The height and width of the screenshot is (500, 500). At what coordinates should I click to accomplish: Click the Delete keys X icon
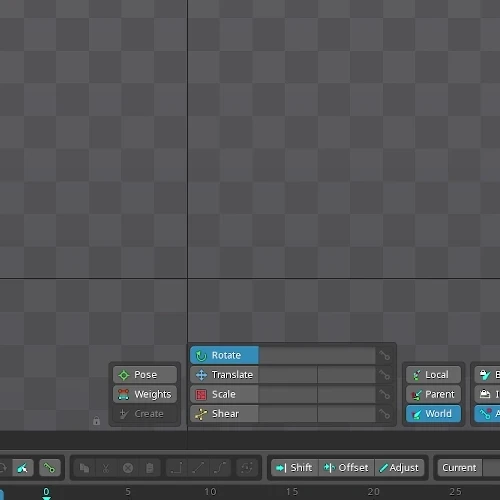click(128, 468)
